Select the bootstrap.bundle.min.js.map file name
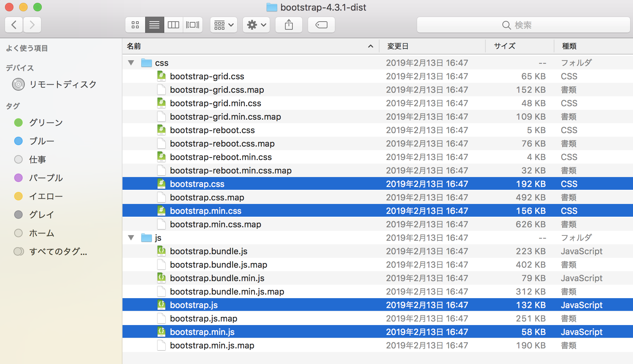 [227, 292]
